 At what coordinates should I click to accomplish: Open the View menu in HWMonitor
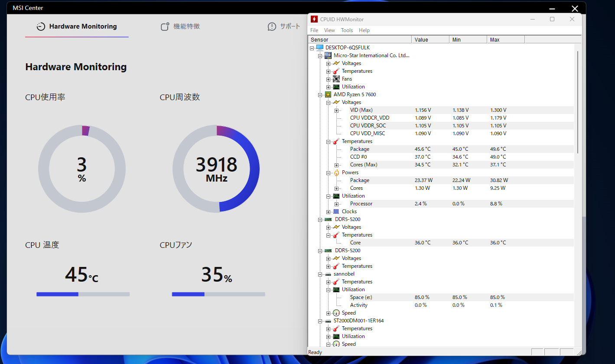[x=329, y=30]
